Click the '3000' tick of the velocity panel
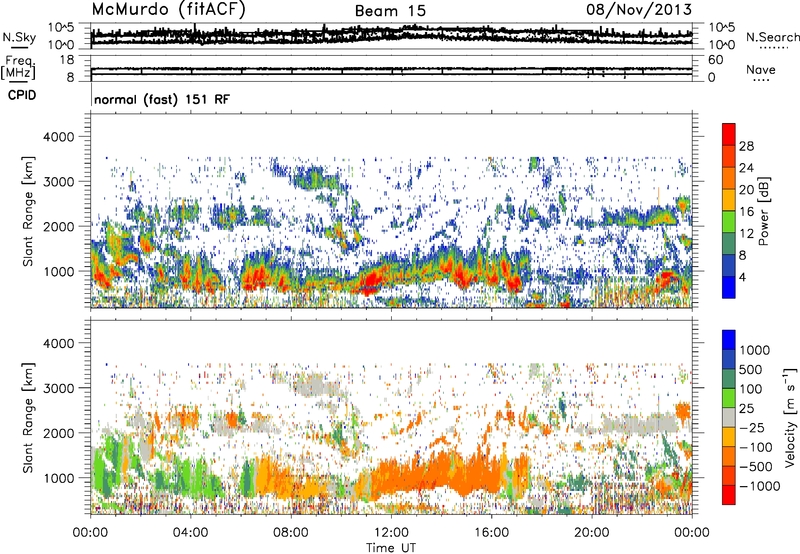 [58, 388]
